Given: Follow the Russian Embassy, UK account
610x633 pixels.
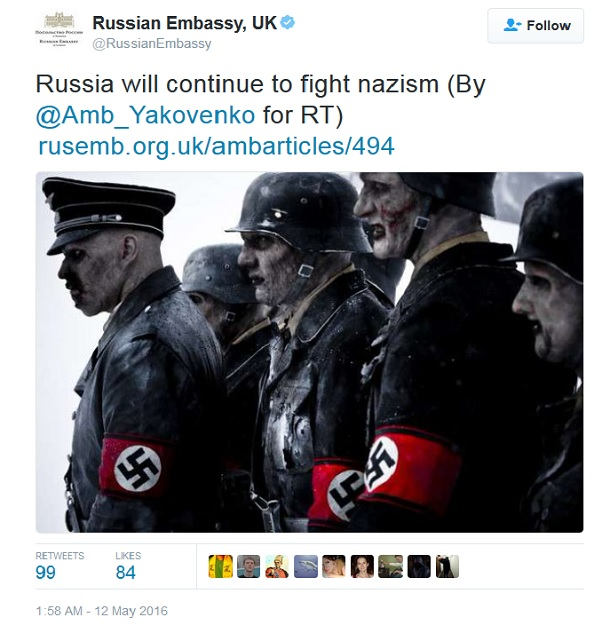Looking at the screenshot, I should pos(535,25).
